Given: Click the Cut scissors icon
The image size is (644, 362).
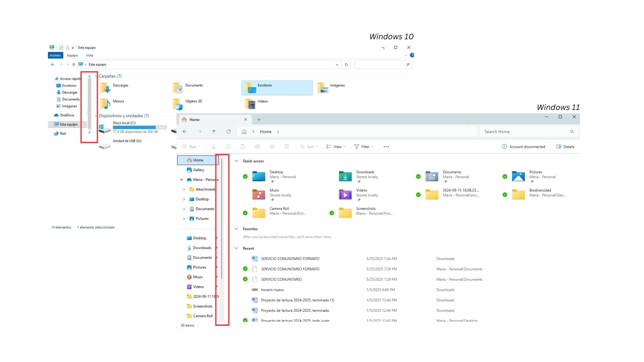Looking at the screenshot, I should click(x=214, y=146).
